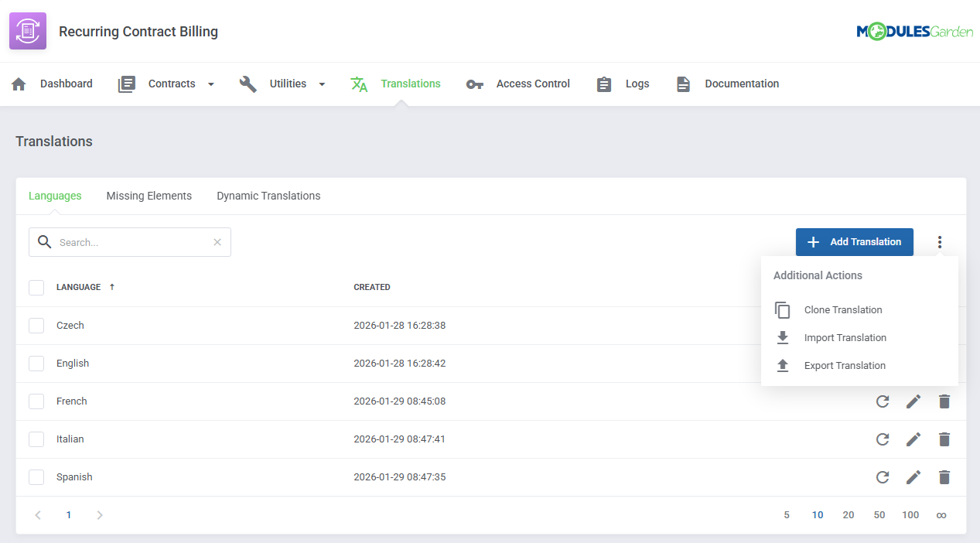Set page size to 100 entries
980x543 pixels.
point(910,514)
